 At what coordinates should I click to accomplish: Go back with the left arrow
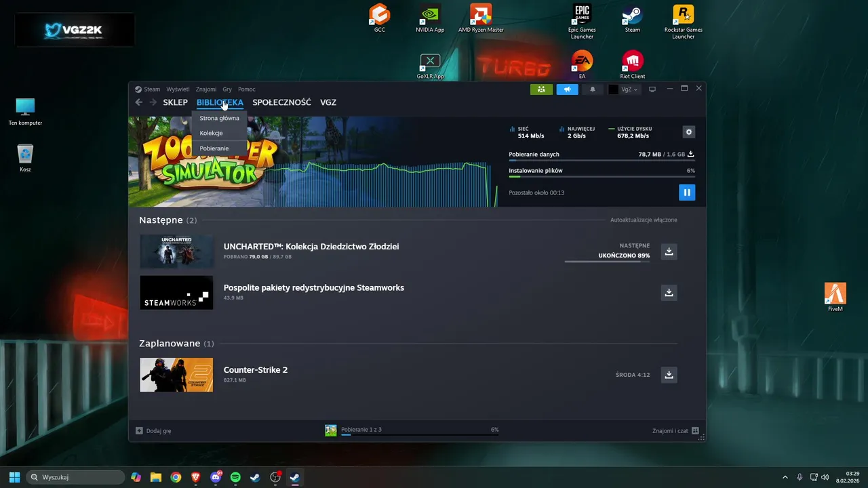[139, 102]
